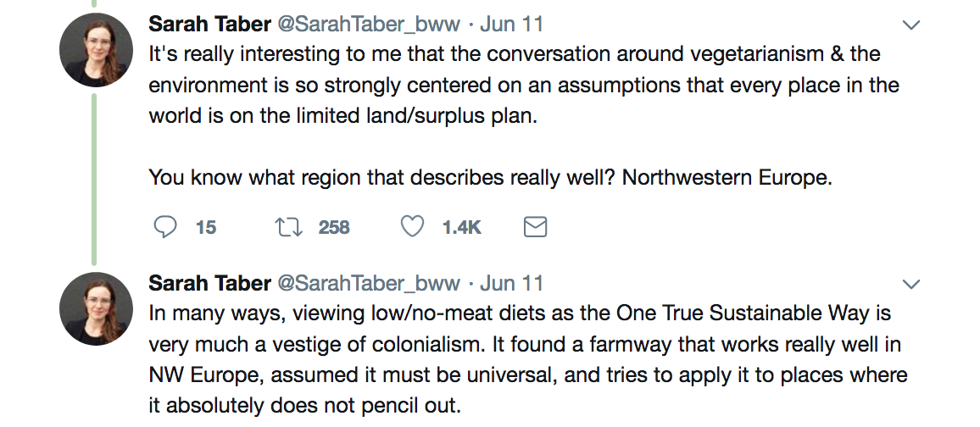The width and height of the screenshot is (980, 427).
Task: Click the envelope direct message icon
Action: point(535,227)
